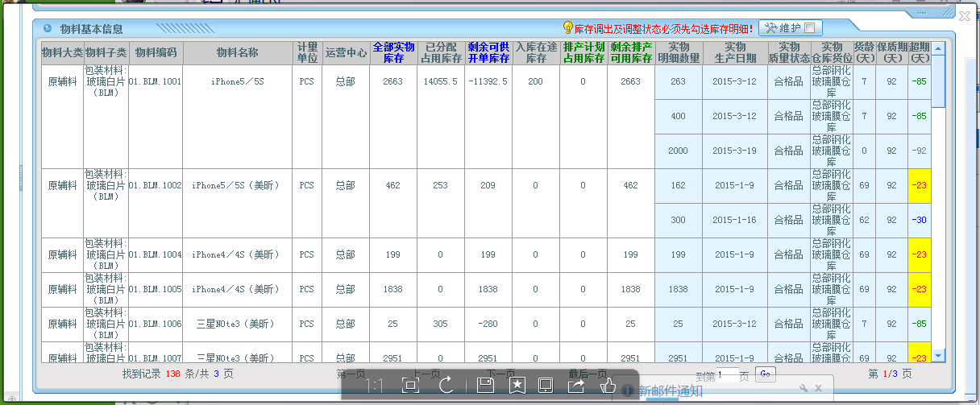The height and width of the screenshot is (405, 980).
Task: Click the Go page jump button
Action: (x=766, y=374)
